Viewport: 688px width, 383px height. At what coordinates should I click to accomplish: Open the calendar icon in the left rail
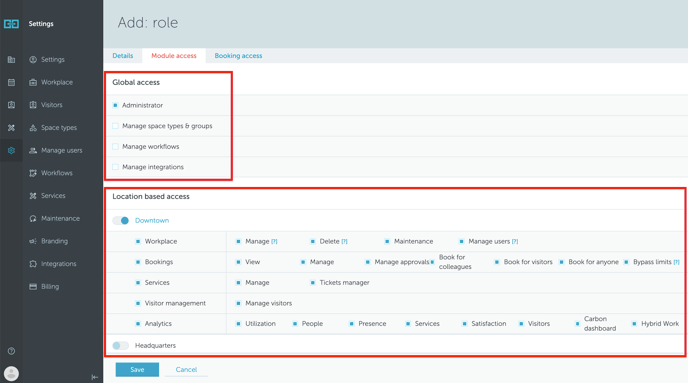pyautogui.click(x=11, y=82)
